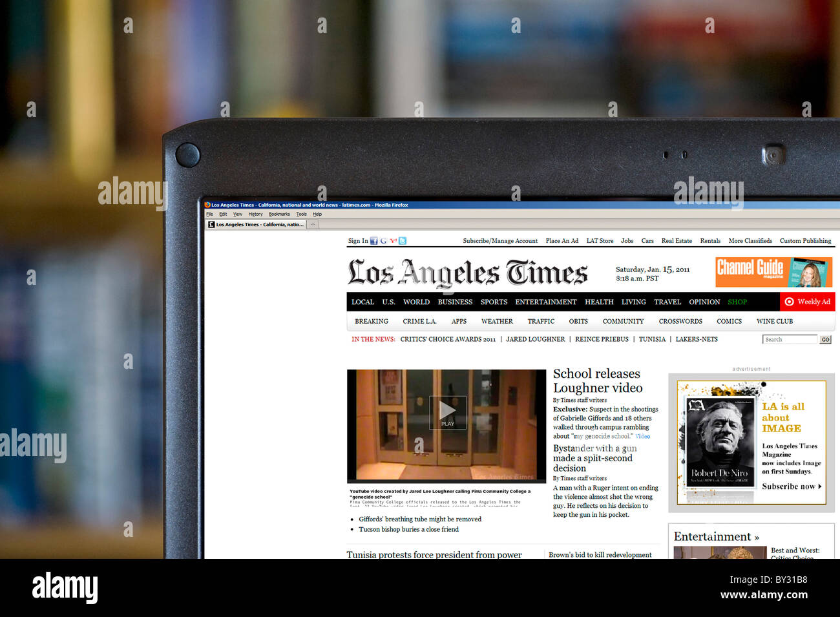Click the Firefox logo in title bar

(x=207, y=205)
